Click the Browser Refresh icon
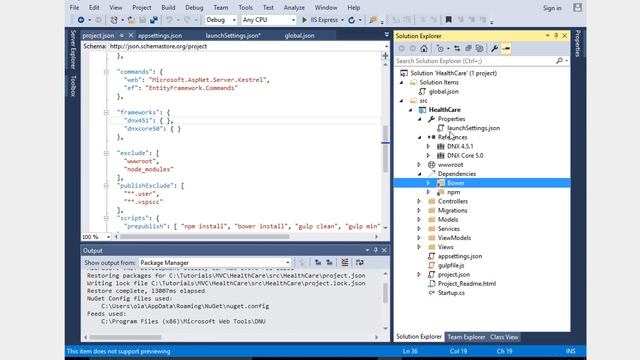This screenshot has width=640, height=360. click(x=351, y=20)
